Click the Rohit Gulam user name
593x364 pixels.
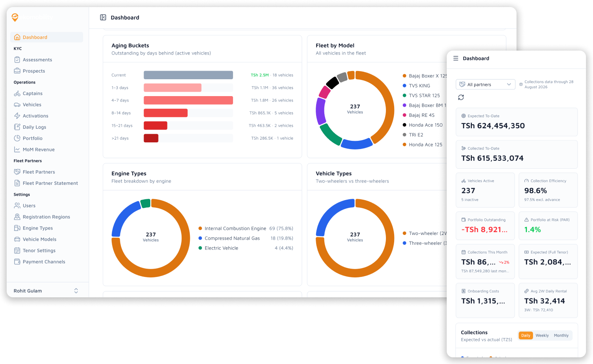[28, 291]
